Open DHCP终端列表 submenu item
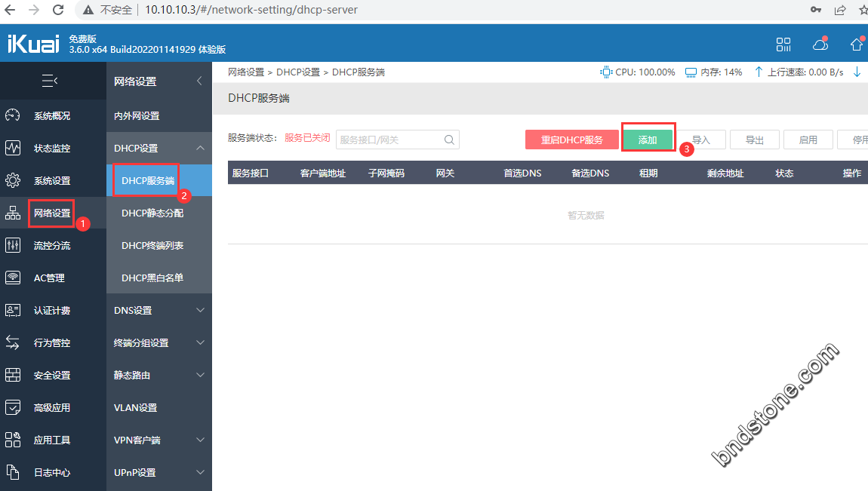Screen dimensions: 868x491 click(x=152, y=246)
